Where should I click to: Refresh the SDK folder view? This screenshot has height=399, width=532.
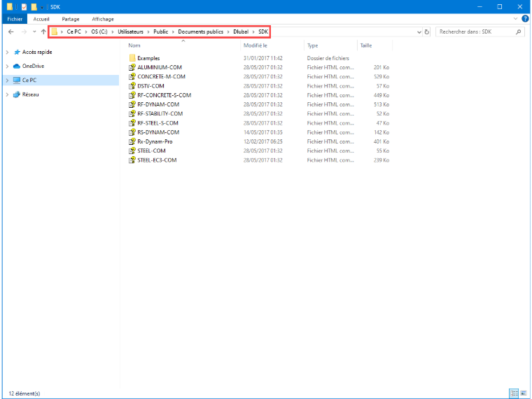tap(427, 32)
